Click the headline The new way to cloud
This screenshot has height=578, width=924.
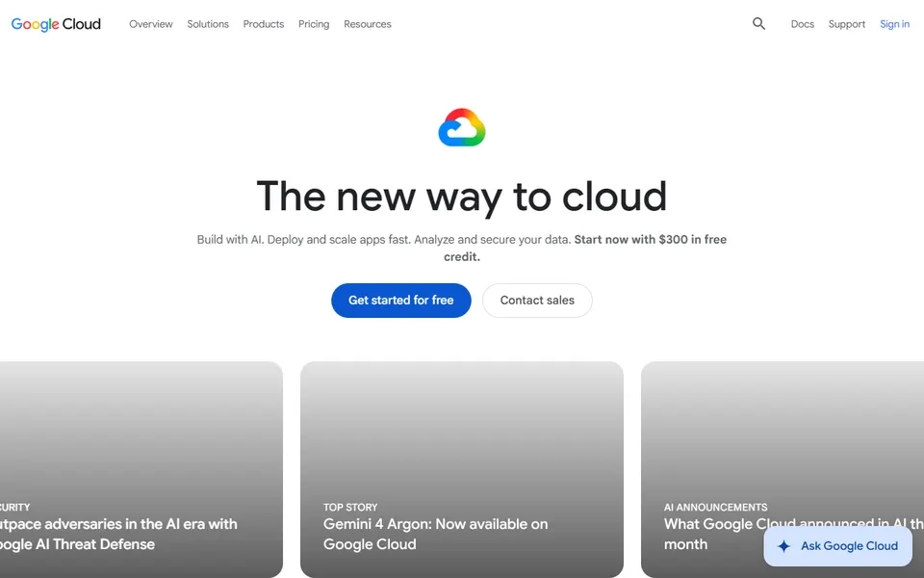click(462, 197)
